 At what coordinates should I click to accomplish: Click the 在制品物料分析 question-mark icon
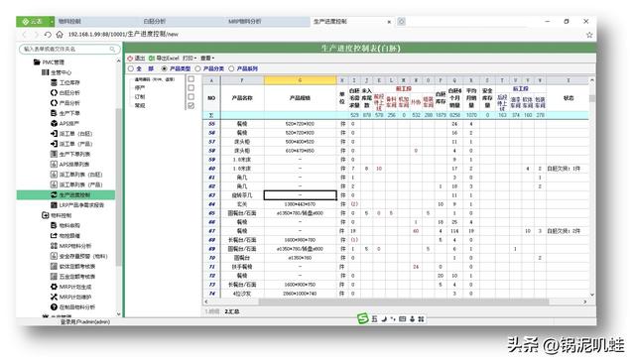click(54, 306)
